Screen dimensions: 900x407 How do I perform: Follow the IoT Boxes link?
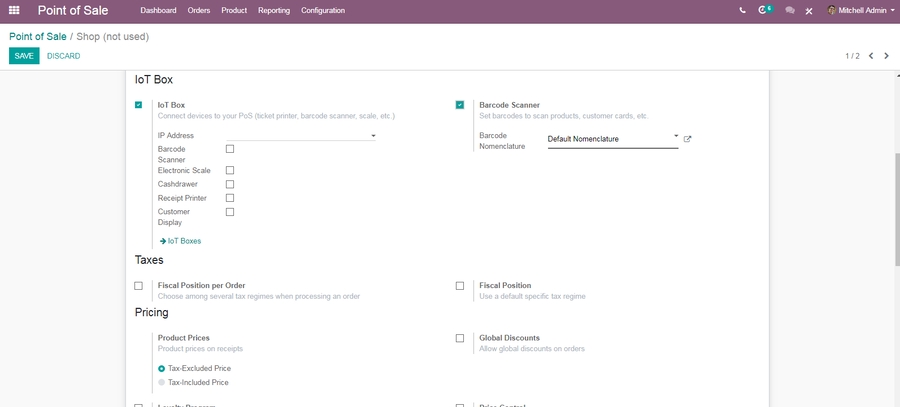pyautogui.click(x=184, y=241)
